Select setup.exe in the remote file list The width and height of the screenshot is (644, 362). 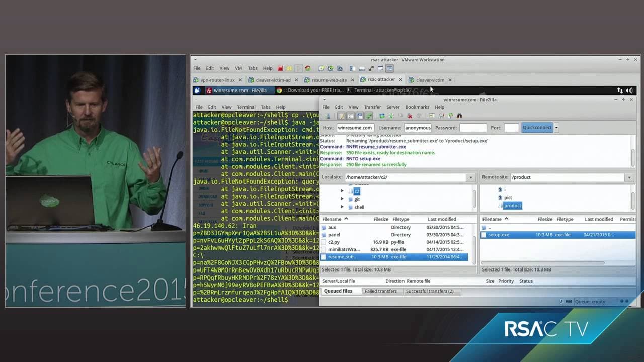click(x=558, y=235)
